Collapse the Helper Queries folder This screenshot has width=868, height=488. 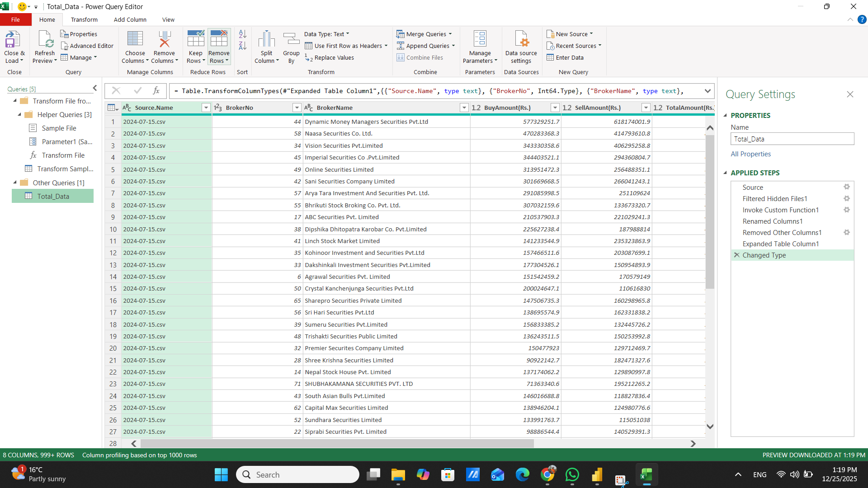(19, 114)
